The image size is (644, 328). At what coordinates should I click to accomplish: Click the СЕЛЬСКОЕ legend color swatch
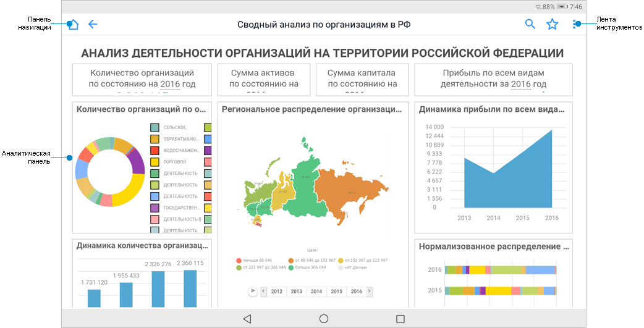tap(155, 127)
